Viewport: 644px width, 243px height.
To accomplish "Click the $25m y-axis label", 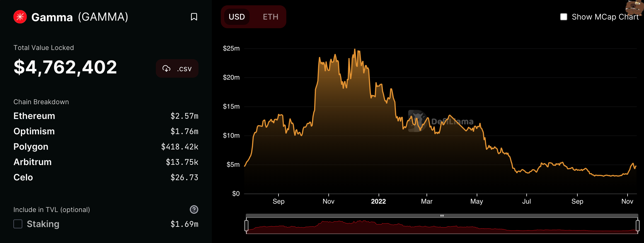I will pyautogui.click(x=231, y=48).
